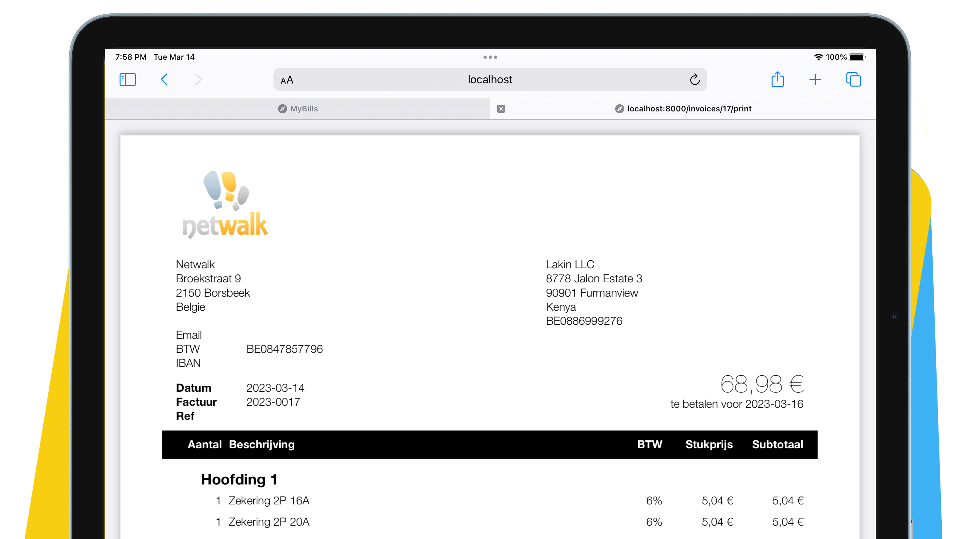Viewport: 980px width, 539px height.
Task: Open the Share sheet icon
Action: (777, 79)
